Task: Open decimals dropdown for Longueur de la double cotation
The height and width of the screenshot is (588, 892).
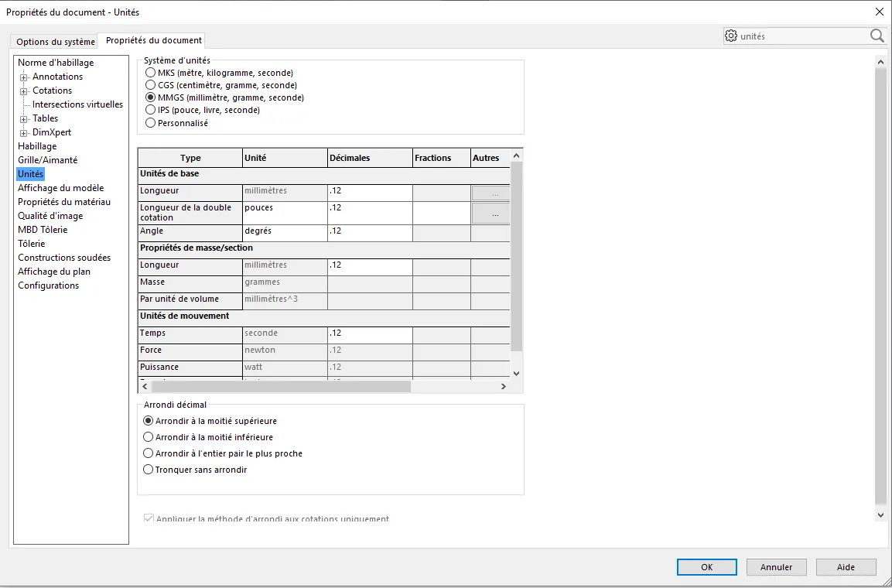Action: (370, 214)
